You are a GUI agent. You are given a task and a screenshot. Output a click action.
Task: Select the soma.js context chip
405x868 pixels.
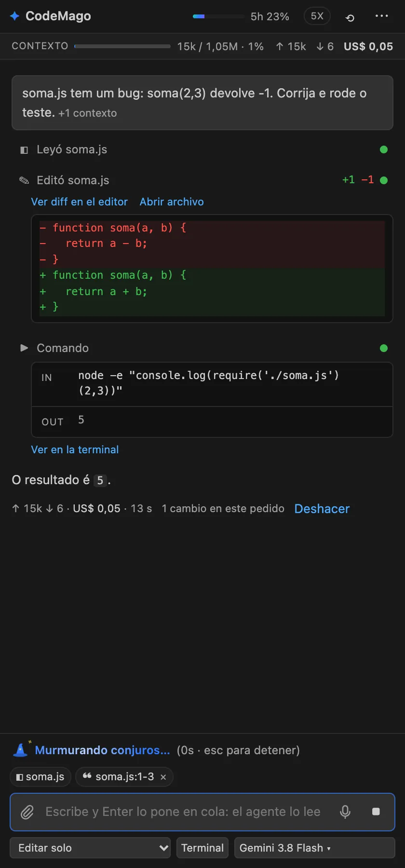pos(40,777)
